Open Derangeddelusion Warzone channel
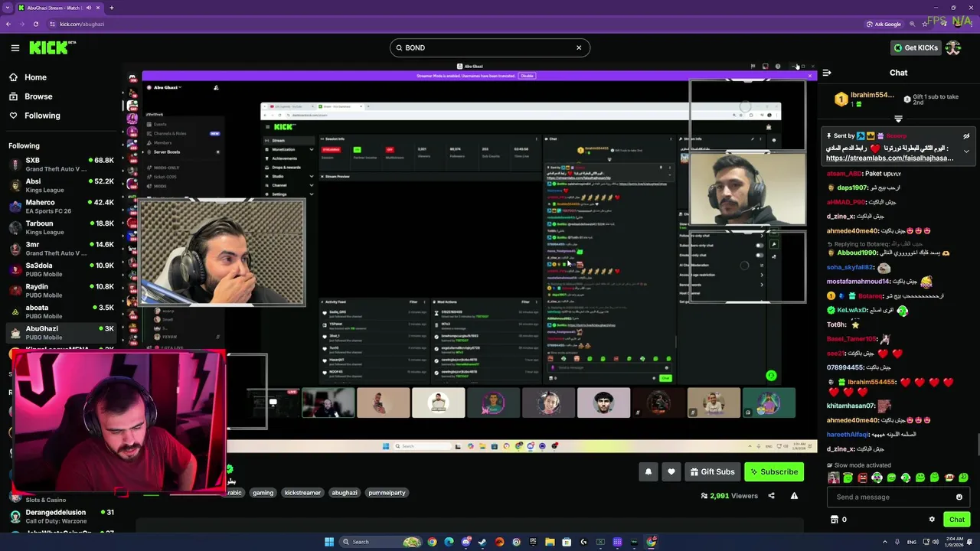980x551 pixels. click(x=61, y=517)
